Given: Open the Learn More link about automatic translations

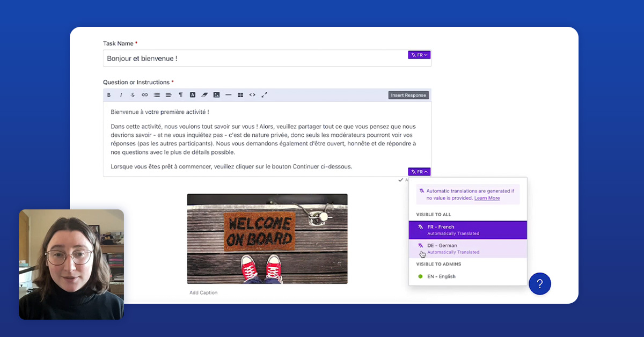Looking at the screenshot, I should point(487,198).
